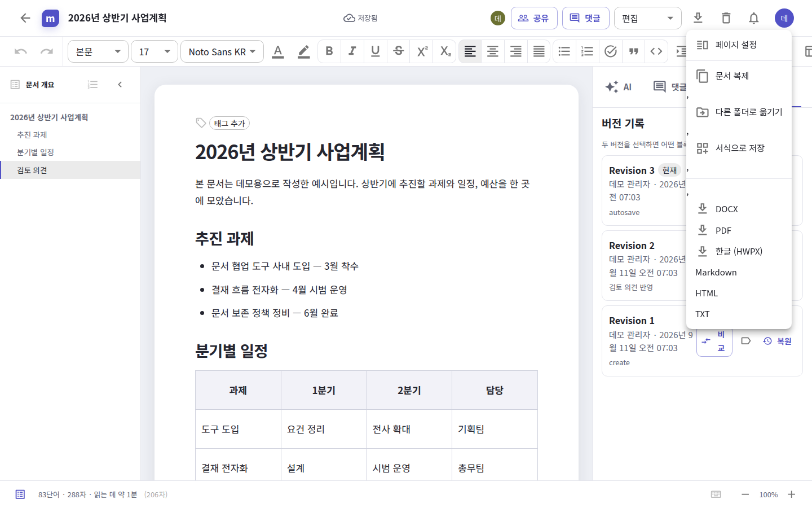Toggle superscript formatting

422,51
